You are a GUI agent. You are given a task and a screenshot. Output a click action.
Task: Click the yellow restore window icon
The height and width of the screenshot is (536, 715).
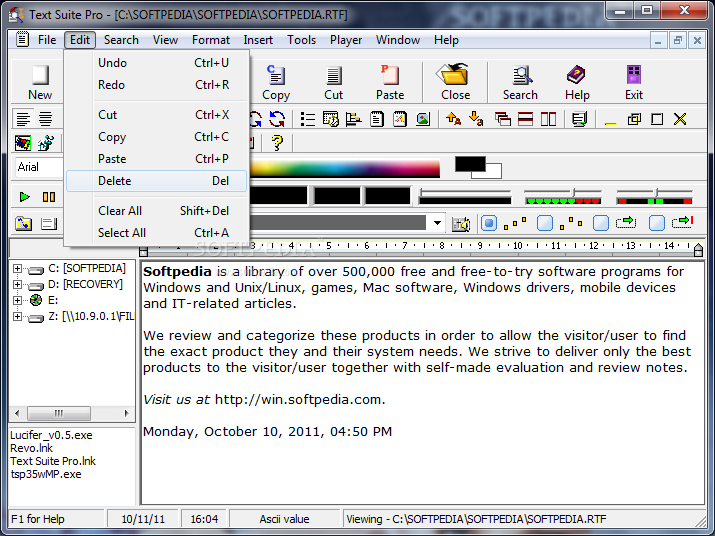click(x=634, y=119)
